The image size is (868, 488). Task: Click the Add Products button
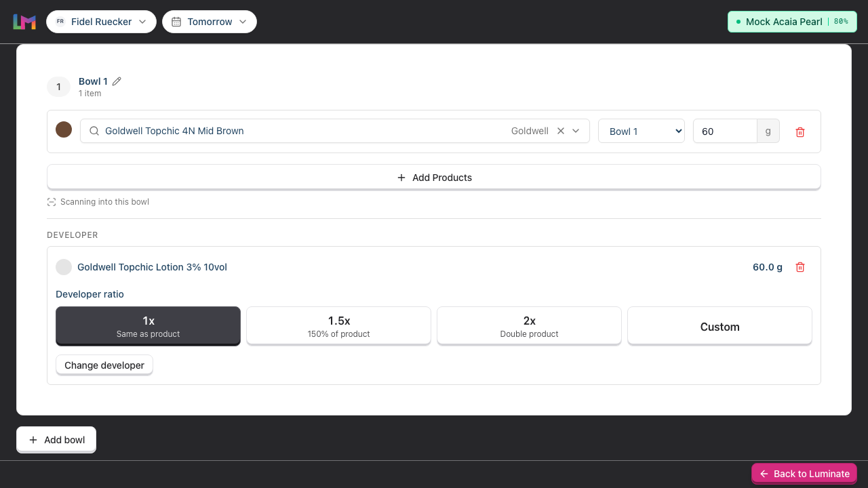434,178
